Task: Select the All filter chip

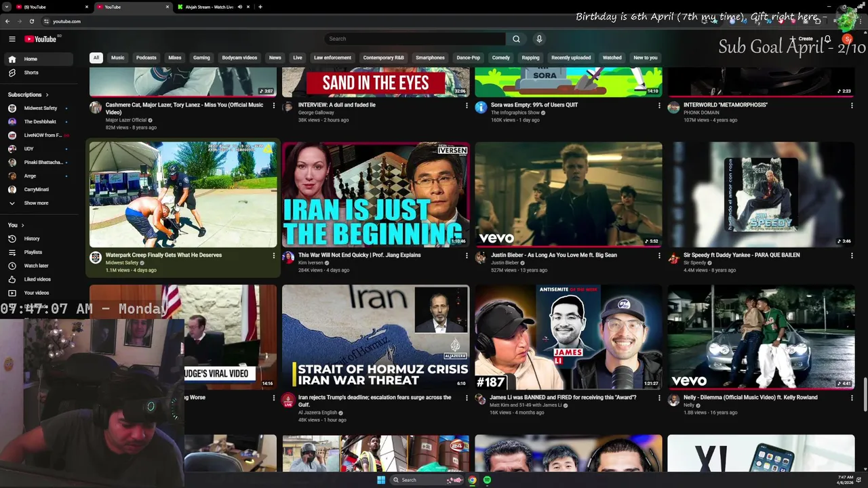Action: 96,58
